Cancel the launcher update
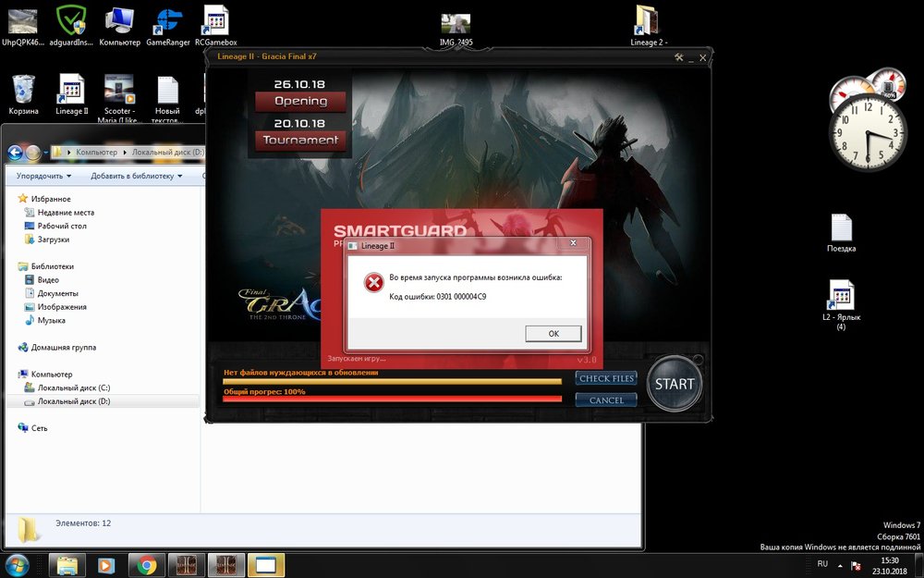 pyautogui.click(x=606, y=400)
